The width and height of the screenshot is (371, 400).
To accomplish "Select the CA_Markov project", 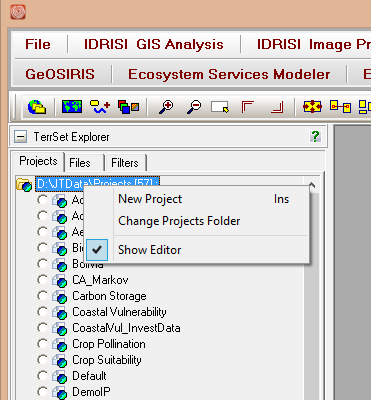I will [x=100, y=280].
